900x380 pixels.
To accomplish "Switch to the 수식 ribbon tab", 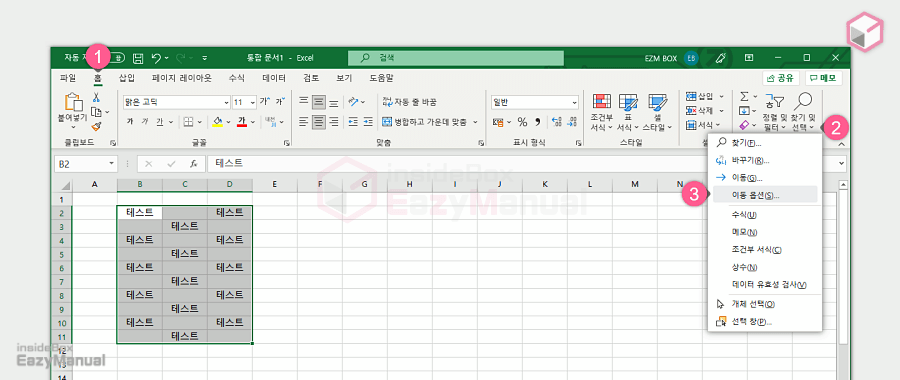I will point(236,77).
